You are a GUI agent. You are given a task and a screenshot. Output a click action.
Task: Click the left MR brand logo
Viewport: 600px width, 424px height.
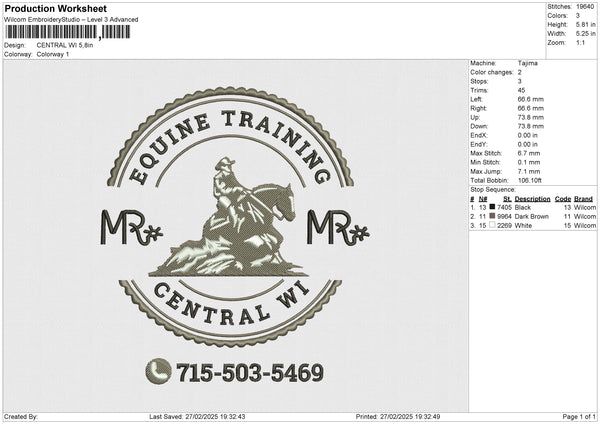coord(132,227)
